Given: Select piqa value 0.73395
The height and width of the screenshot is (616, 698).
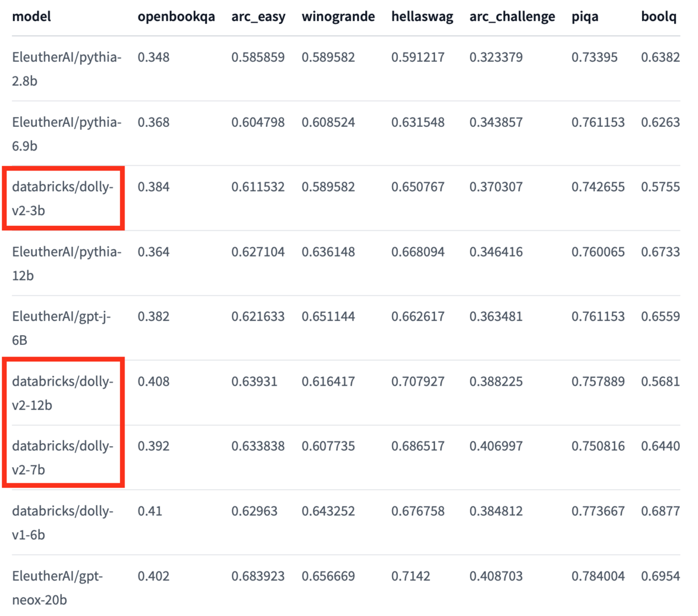Looking at the screenshot, I should (x=594, y=57).
